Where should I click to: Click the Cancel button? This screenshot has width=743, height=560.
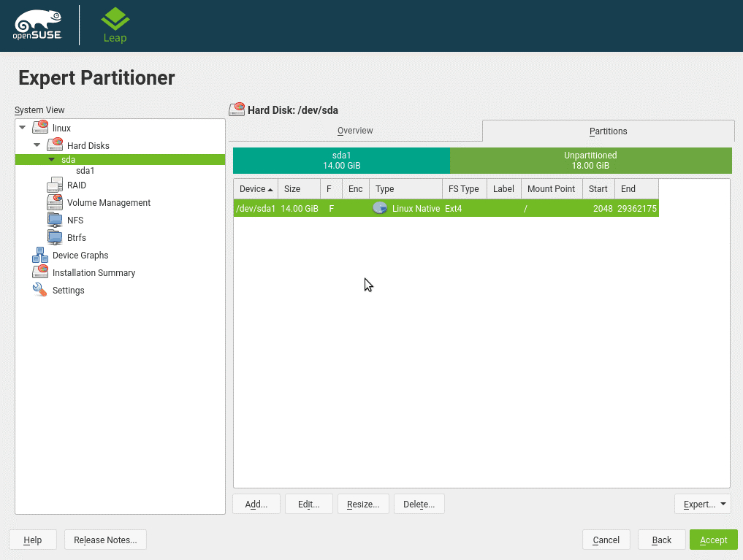coord(606,540)
